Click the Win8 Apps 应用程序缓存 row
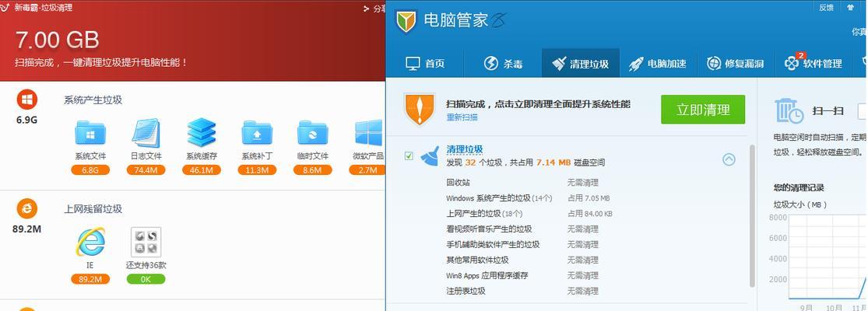 (522, 275)
